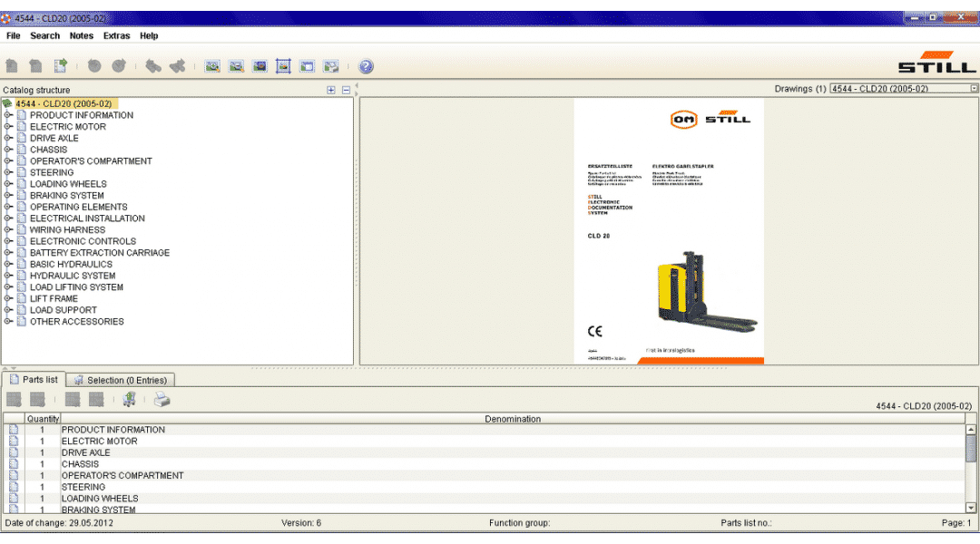Click the Denomination column header
Viewport: 980px width, 544px height.
pyautogui.click(x=513, y=419)
